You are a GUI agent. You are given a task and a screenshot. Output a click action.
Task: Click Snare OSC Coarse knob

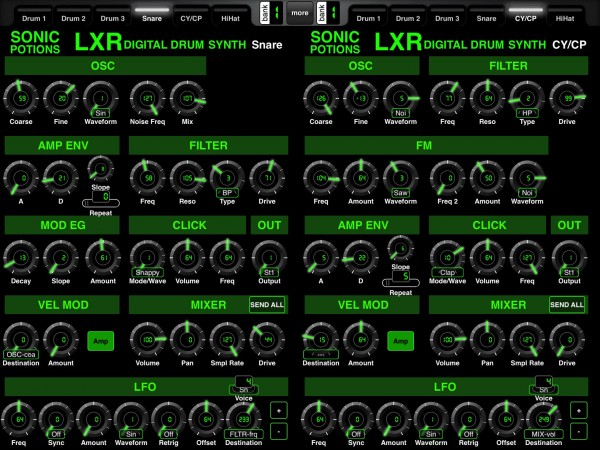pyautogui.click(x=21, y=98)
